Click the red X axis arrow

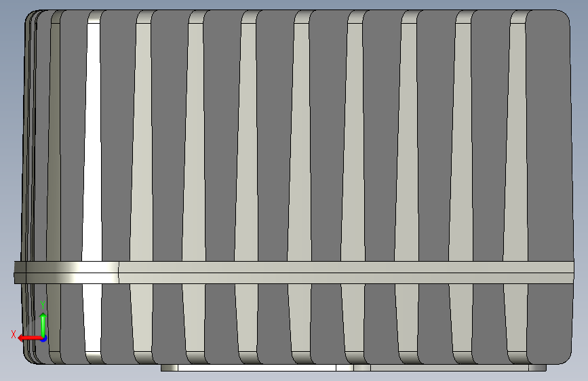click(29, 338)
